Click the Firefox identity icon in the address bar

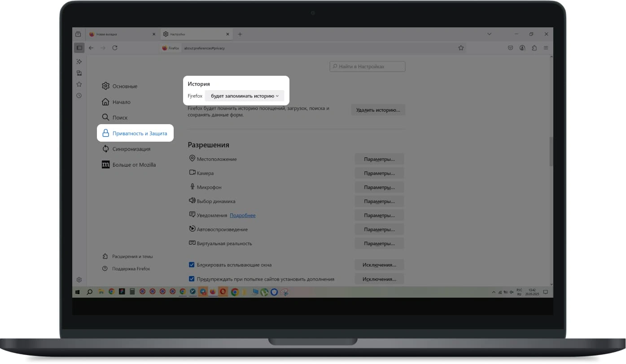[x=171, y=48]
